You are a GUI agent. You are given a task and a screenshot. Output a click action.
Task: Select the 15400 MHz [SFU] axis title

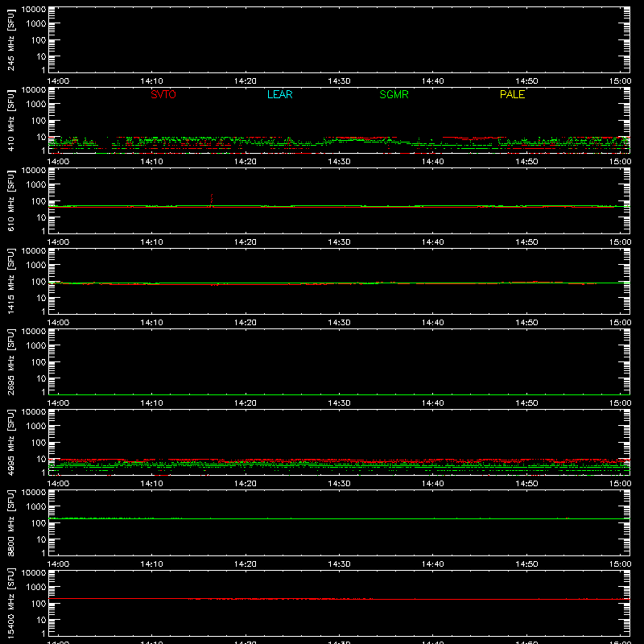tap(10, 603)
